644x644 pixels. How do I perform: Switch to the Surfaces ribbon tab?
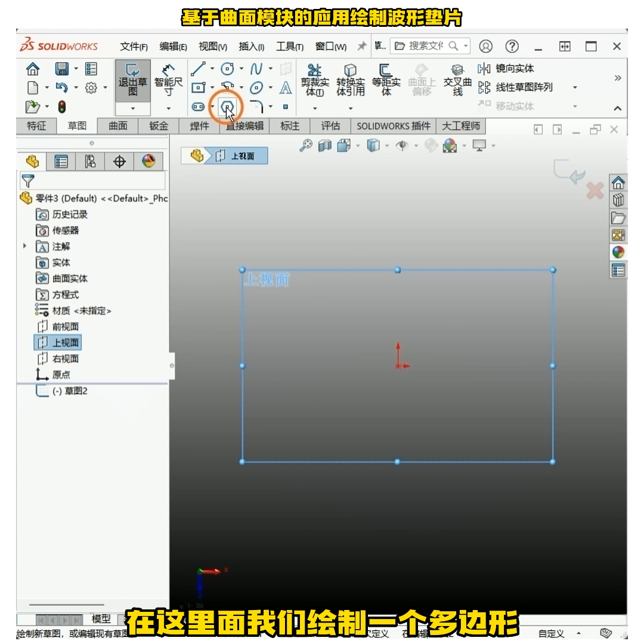tap(117, 126)
